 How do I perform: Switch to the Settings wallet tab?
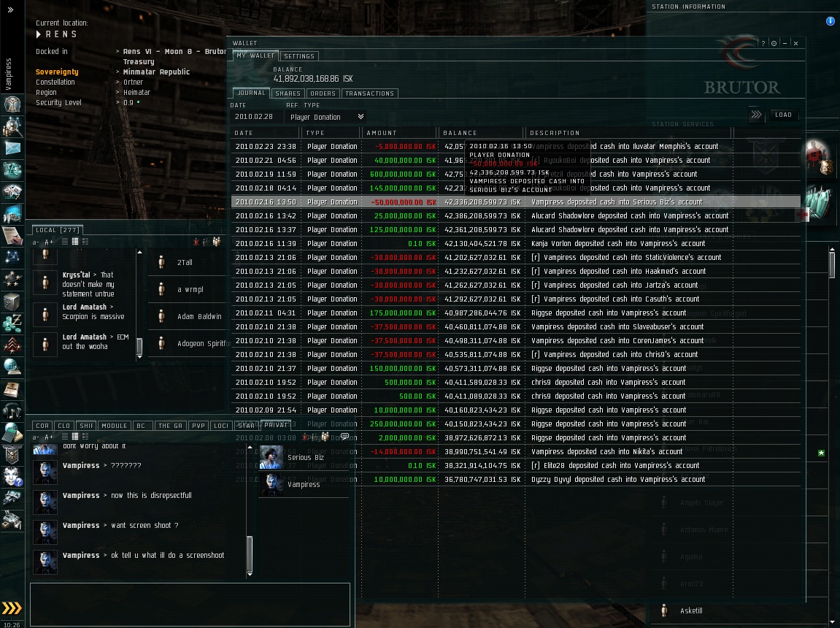tap(299, 56)
